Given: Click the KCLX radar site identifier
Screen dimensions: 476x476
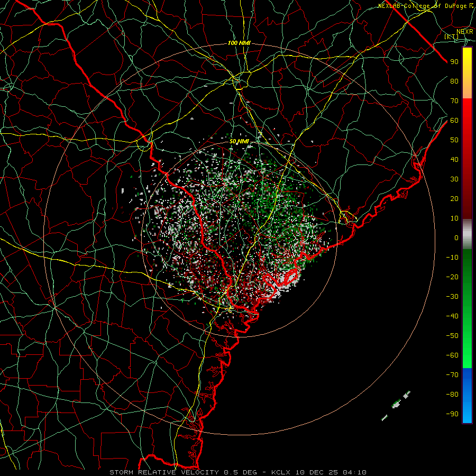Looking at the screenshot, I should click(x=281, y=472).
